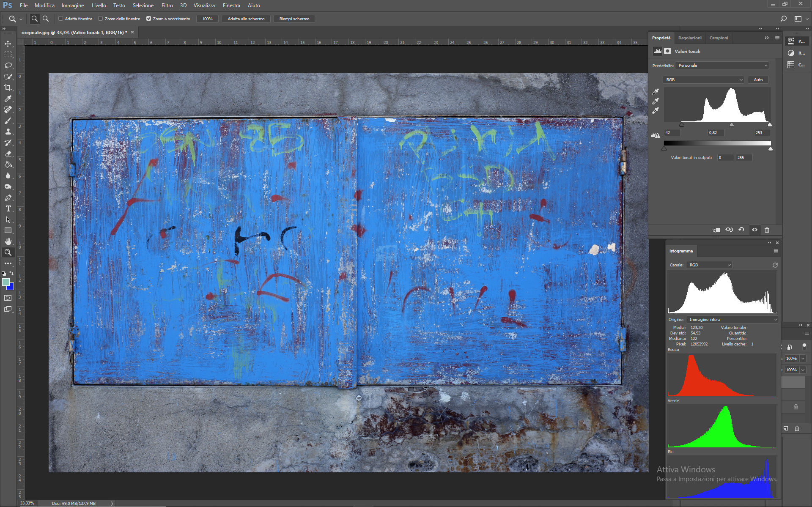The width and height of the screenshot is (812, 507).
Task: Disable the Zoom a scorrimento checkbox
Action: (149, 19)
